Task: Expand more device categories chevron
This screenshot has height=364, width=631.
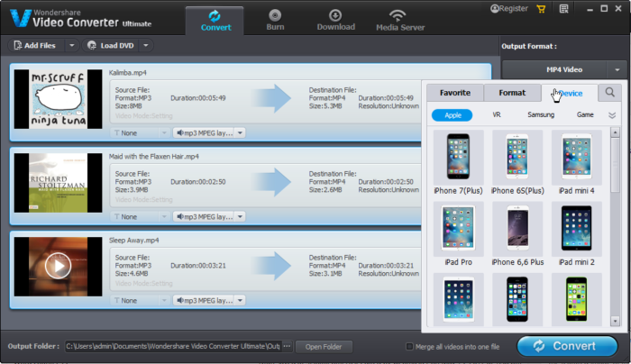Action: coord(612,115)
